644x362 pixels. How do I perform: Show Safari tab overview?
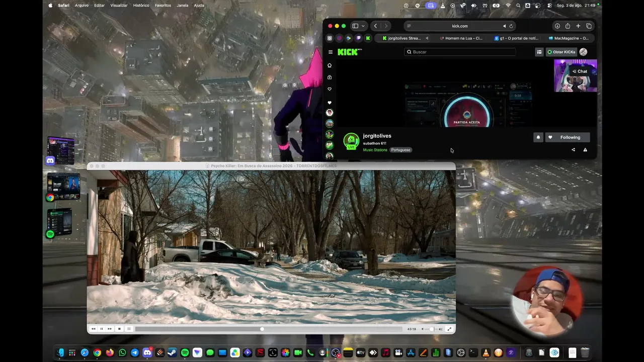click(589, 26)
